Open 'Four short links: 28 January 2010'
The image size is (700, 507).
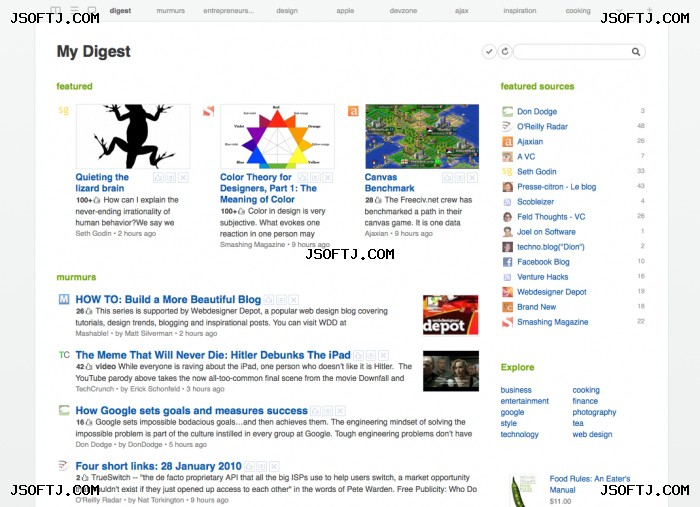tap(158, 466)
